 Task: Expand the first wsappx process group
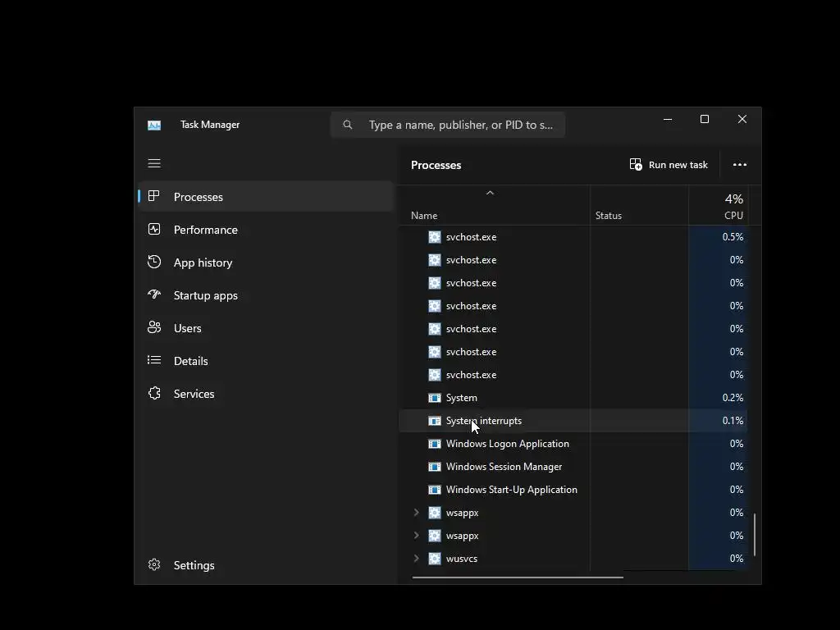coord(416,513)
